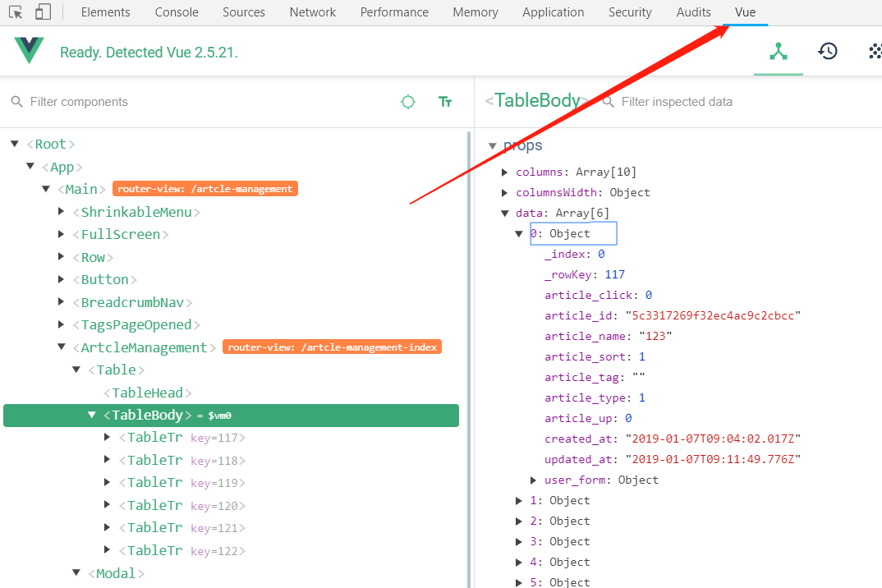This screenshot has width=882, height=588.
Task: Open the Components tree view icon
Action: click(779, 51)
